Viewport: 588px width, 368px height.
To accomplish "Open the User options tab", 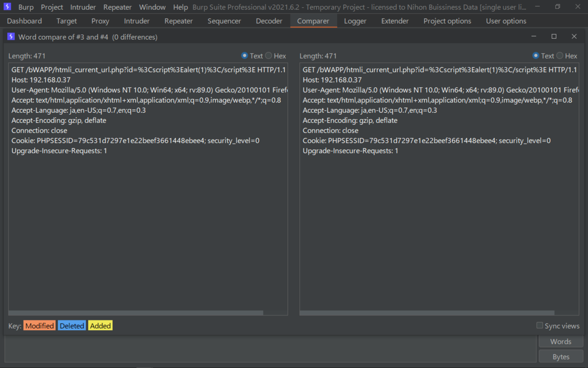I will [x=506, y=21].
